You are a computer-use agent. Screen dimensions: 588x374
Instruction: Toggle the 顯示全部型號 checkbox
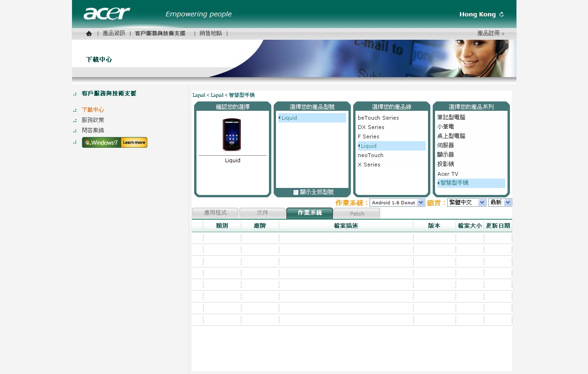pyautogui.click(x=296, y=192)
